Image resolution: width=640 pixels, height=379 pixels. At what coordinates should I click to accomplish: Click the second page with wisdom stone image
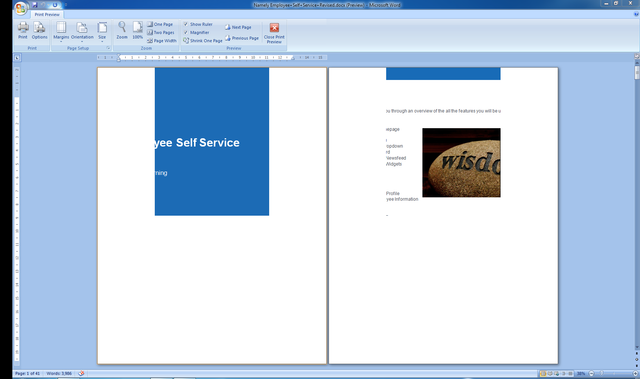(x=443, y=215)
